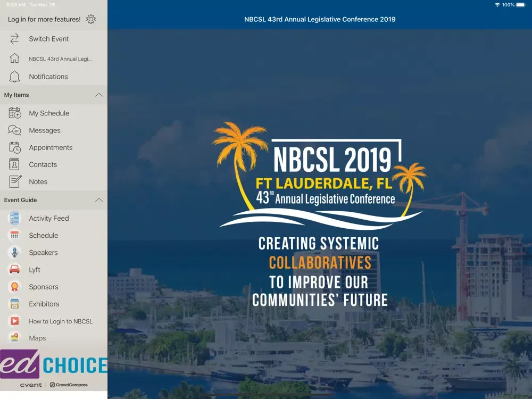Image resolution: width=532 pixels, height=399 pixels.
Task: Tap the home icon for NBCSL event
Action: point(14,59)
